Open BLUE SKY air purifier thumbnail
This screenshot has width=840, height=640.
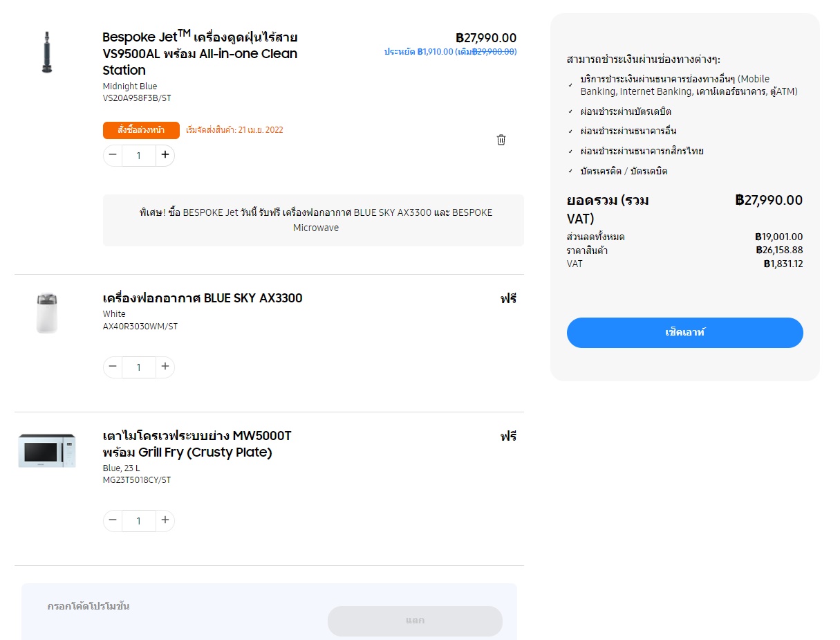(x=47, y=313)
